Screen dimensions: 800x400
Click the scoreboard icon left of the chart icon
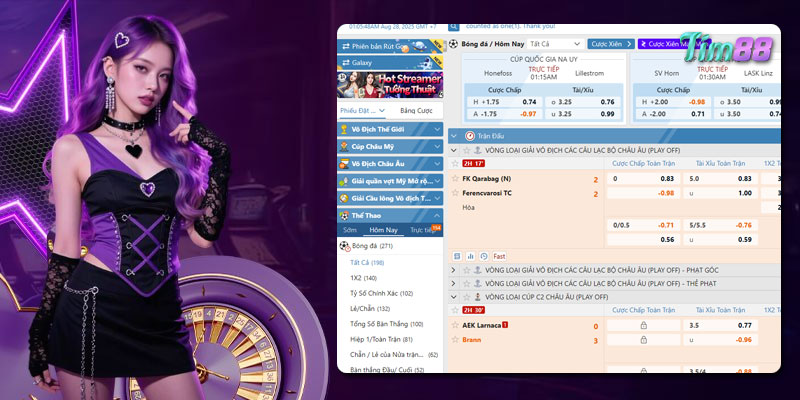[x=456, y=256]
